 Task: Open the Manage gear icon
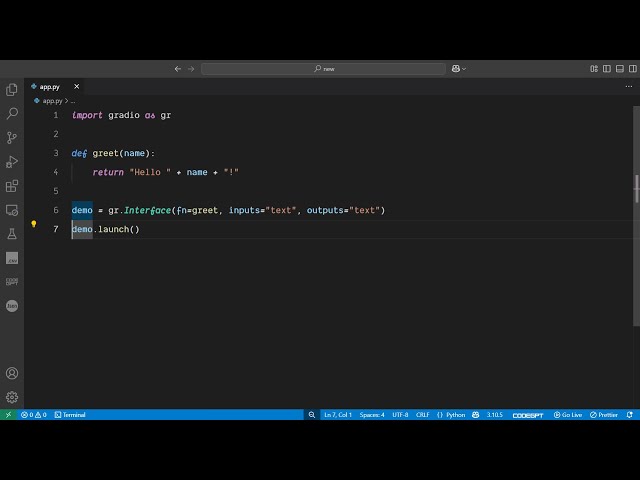point(12,397)
